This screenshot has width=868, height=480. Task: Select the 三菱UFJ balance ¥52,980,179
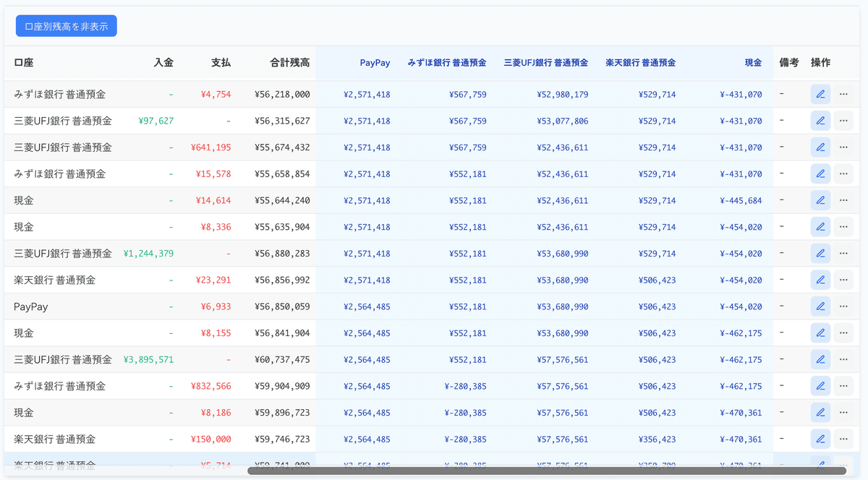point(563,94)
